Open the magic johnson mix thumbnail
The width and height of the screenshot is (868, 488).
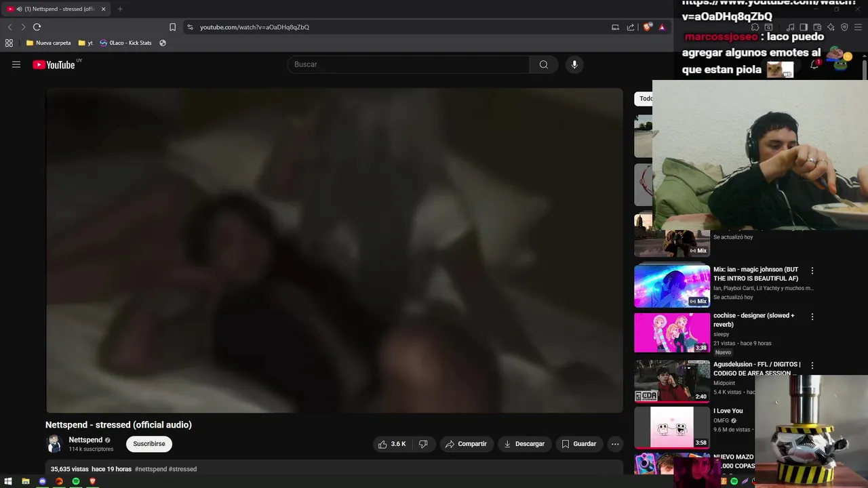coord(672,285)
